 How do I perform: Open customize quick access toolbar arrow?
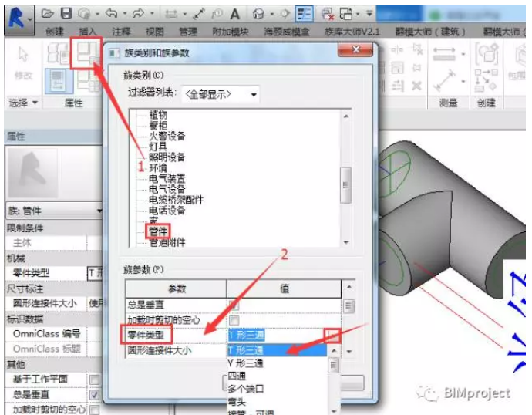coord(369,14)
